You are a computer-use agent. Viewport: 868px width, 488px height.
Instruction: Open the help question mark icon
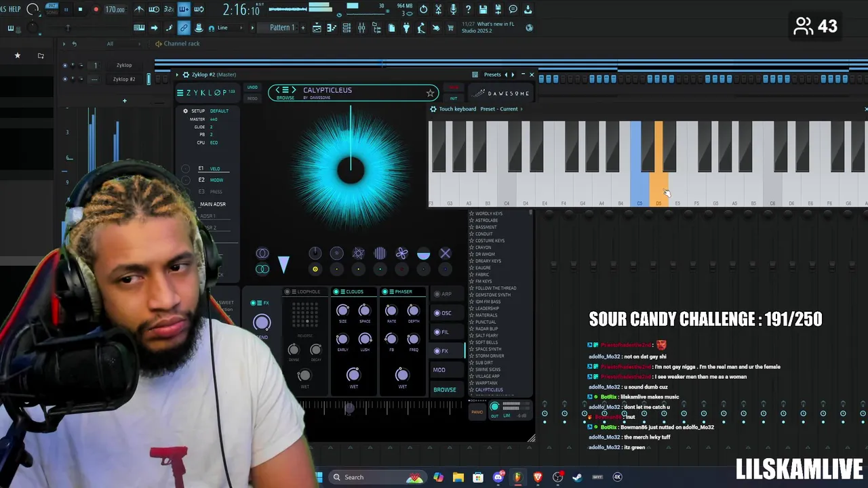[468, 9]
